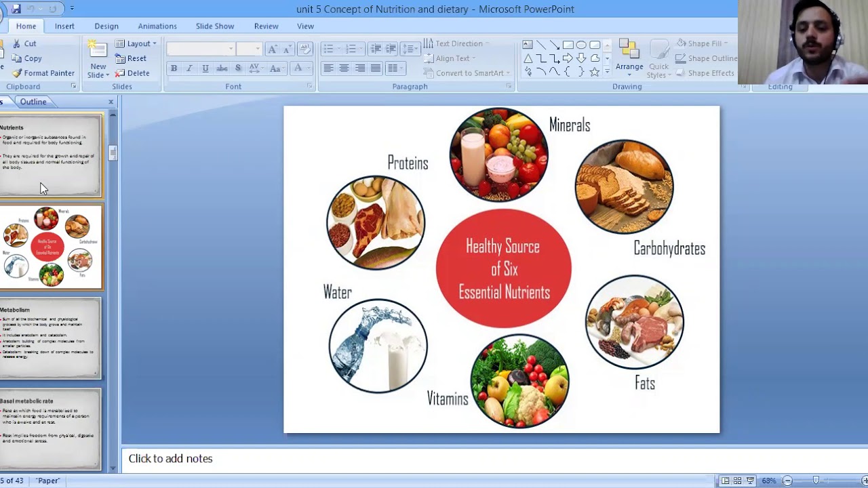The image size is (868, 488).
Task: Copy selection with the Copy button
Action: (26, 58)
